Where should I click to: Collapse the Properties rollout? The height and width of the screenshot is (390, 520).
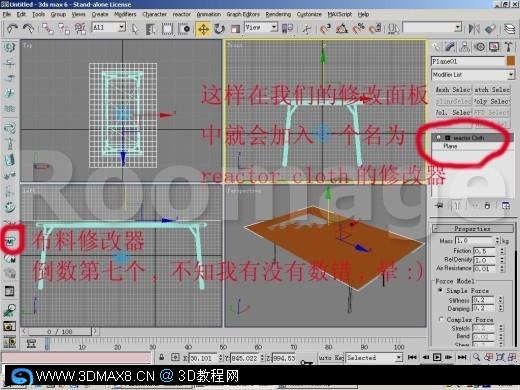tap(473, 229)
